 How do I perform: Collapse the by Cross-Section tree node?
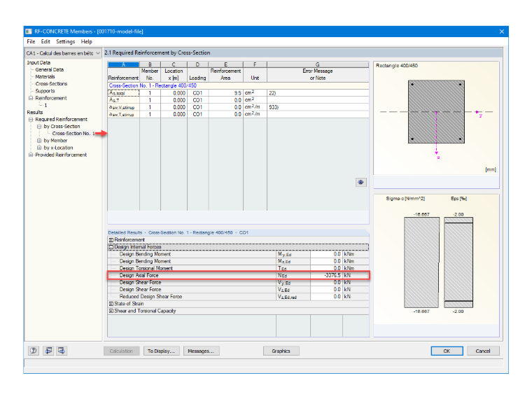pyautogui.click(x=39, y=127)
